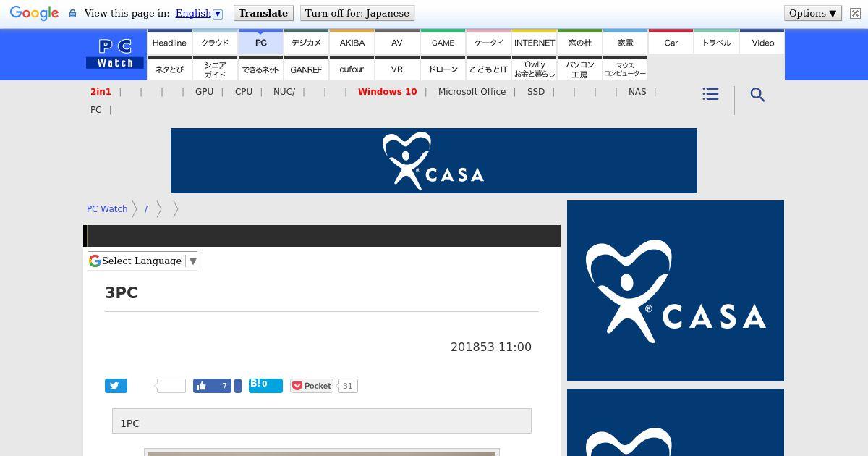868x456 pixels.
Task: Click Turn off for: Japanese
Action: [x=357, y=13]
